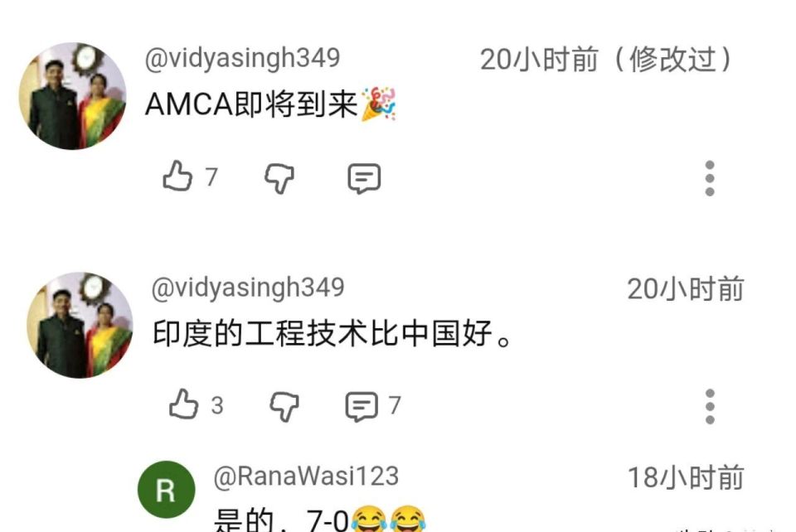796x532 pixels.
Task: Select the AMCA即将到来 comment text
Action: (270, 104)
